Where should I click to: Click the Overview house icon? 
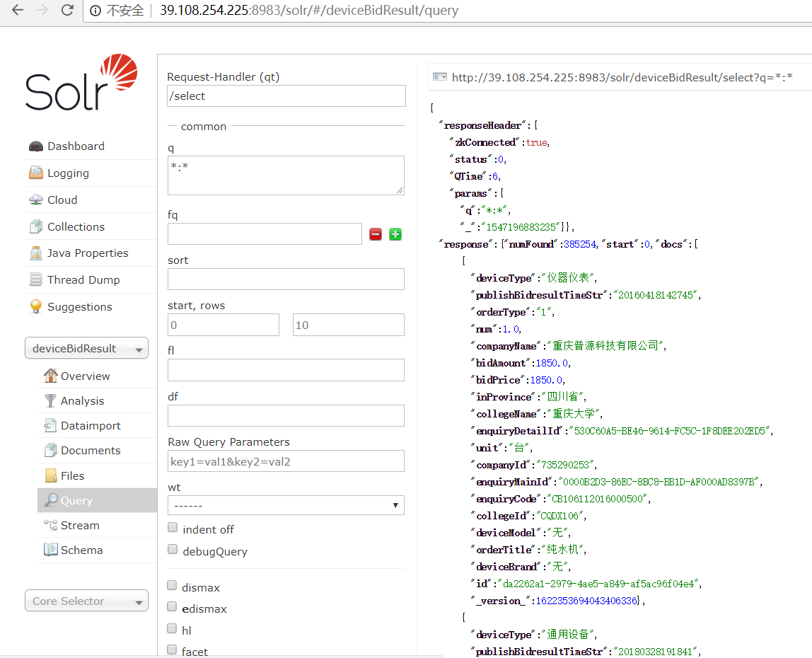pyautogui.click(x=51, y=376)
